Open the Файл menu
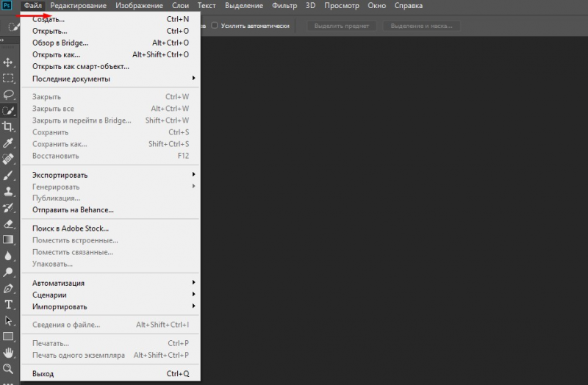The width and height of the screenshot is (588, 385). point(32,6)
